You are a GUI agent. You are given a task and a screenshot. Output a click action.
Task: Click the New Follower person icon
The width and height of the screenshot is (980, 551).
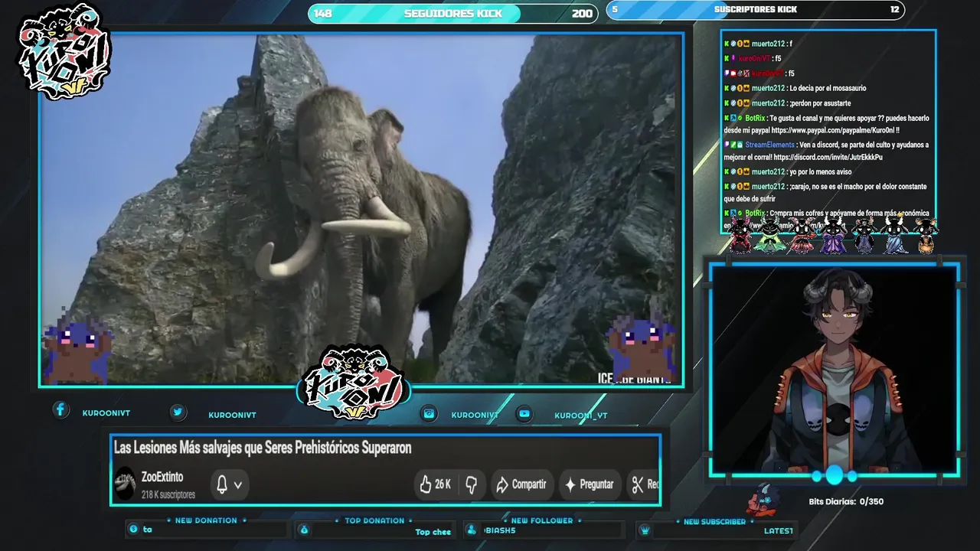[x=473, y=530]
